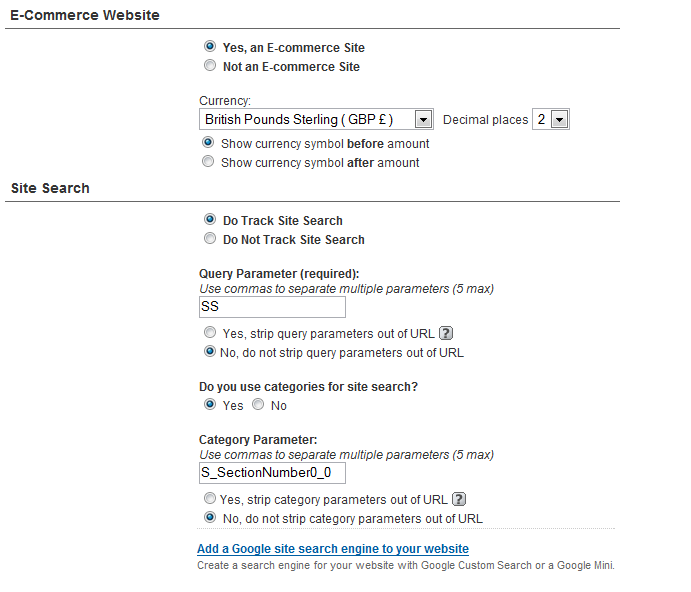
Task: Open the Currency dropdown
Action: coord(424,120)
